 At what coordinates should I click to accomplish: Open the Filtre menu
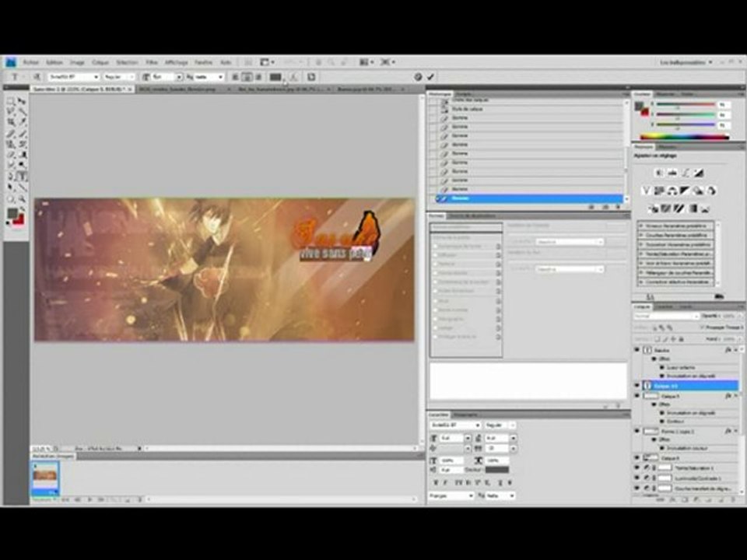(152, 62)
